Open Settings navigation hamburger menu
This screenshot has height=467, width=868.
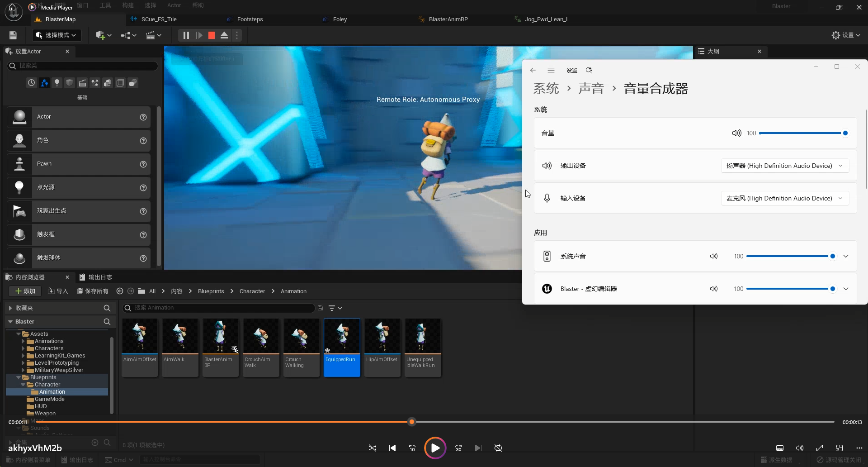coord(551,70)
